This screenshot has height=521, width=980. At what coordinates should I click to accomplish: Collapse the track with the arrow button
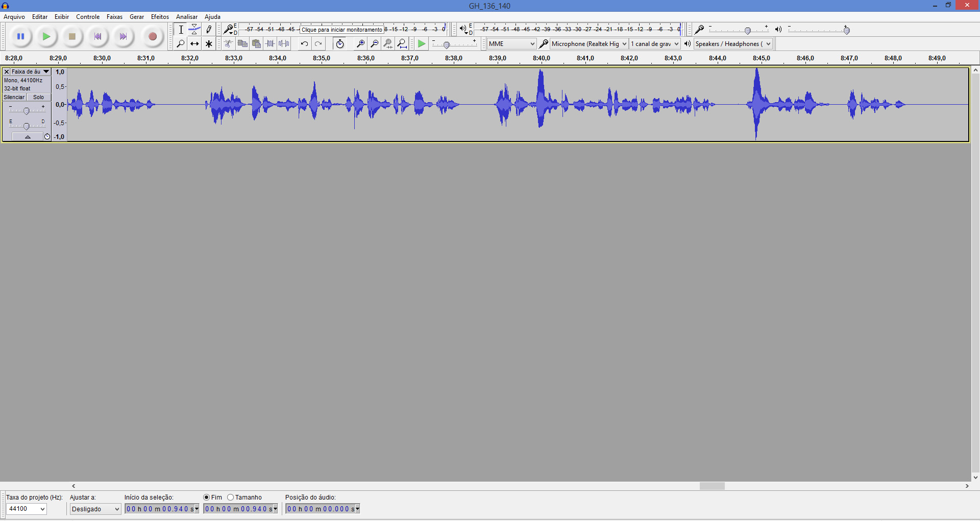click(28, 137)
